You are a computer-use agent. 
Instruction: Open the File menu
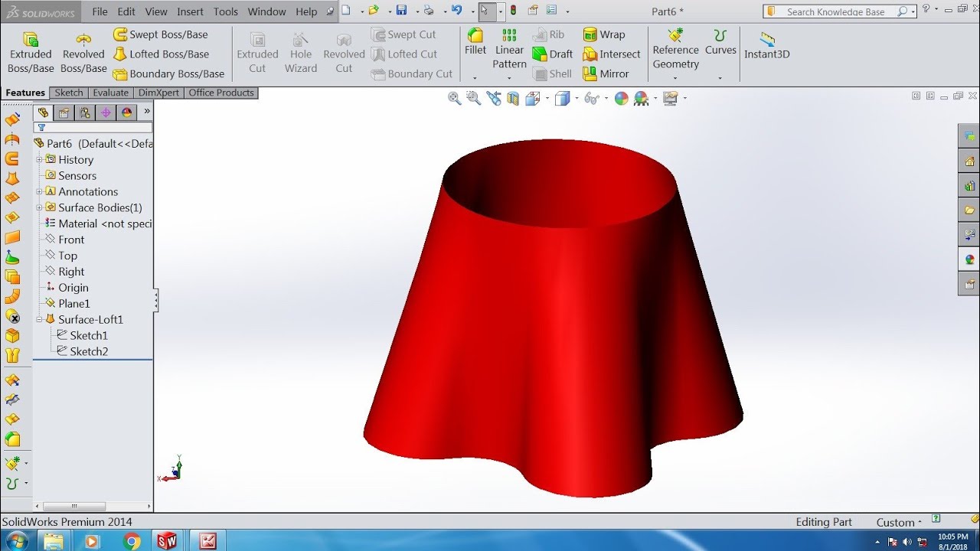(100, 11)
